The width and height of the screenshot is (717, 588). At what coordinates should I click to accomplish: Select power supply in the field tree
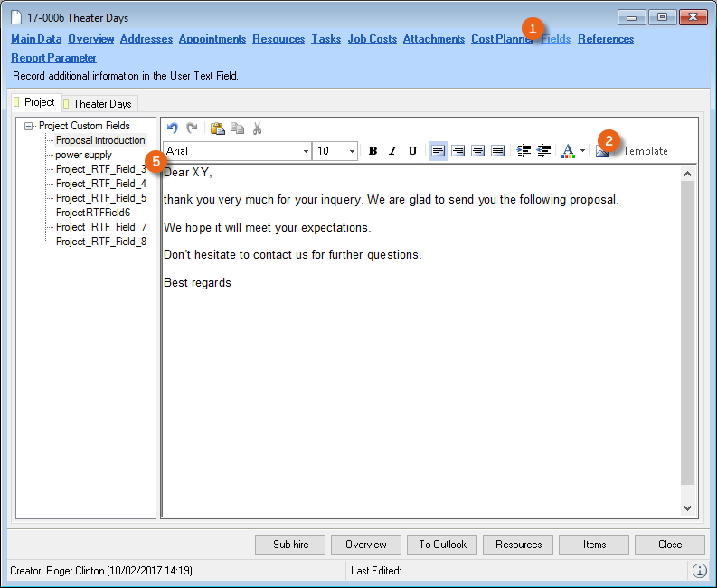(x=83, y=155)
